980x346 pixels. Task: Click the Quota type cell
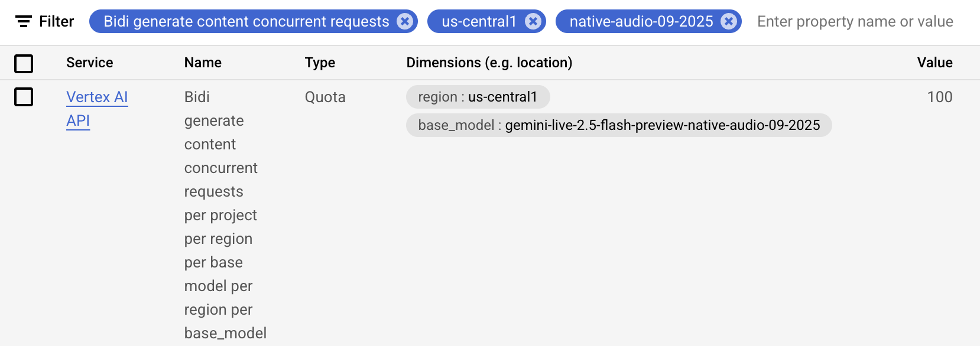(x=324, y=97)
